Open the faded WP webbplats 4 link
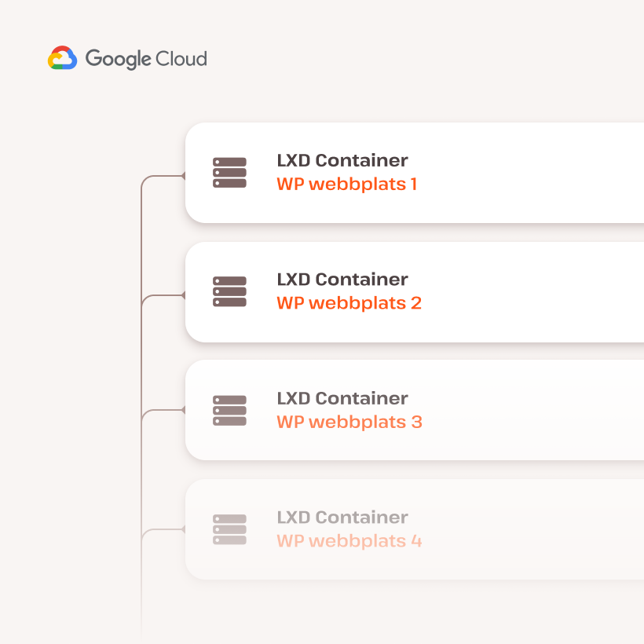The image size is (644, 644). [x=349, y=541]
